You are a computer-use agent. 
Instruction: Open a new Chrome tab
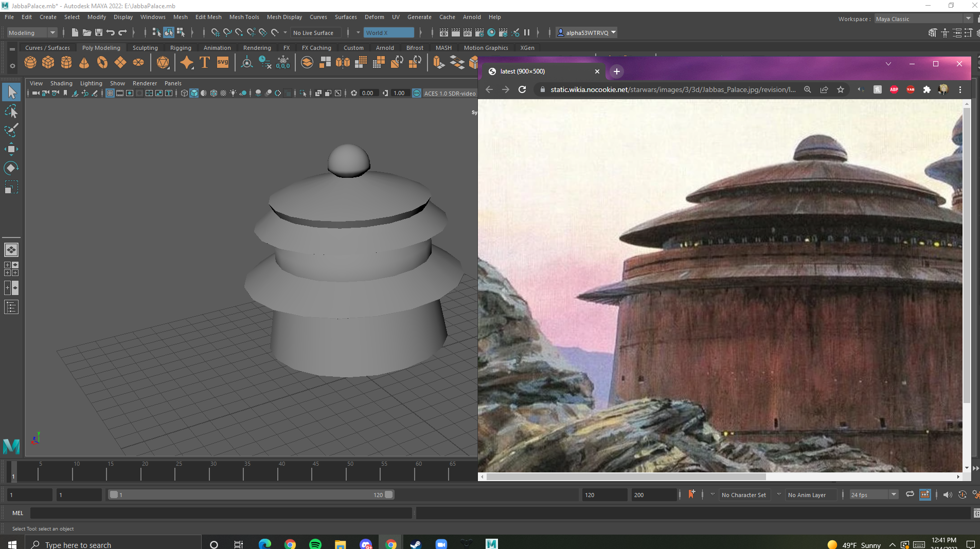pos(616,71)
